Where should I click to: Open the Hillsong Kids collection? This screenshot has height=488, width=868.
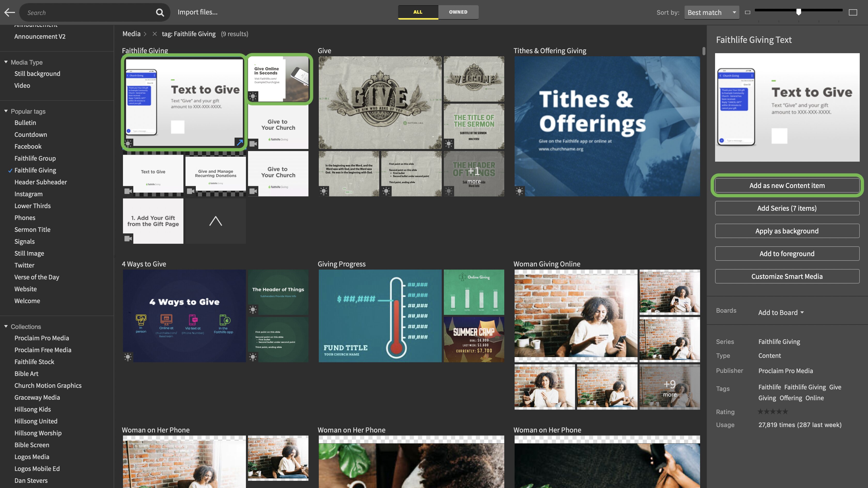(33, 409)
